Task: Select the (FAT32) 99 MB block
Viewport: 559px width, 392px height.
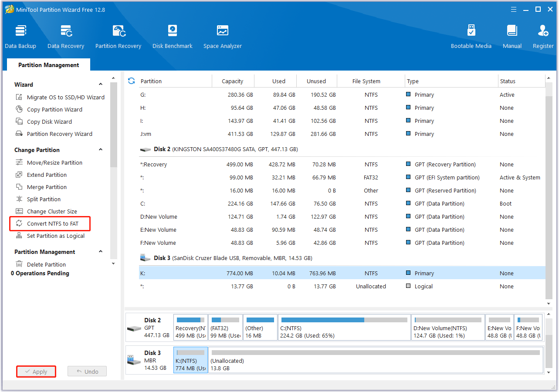Action: pyautogui.click(x=225, y=327)
